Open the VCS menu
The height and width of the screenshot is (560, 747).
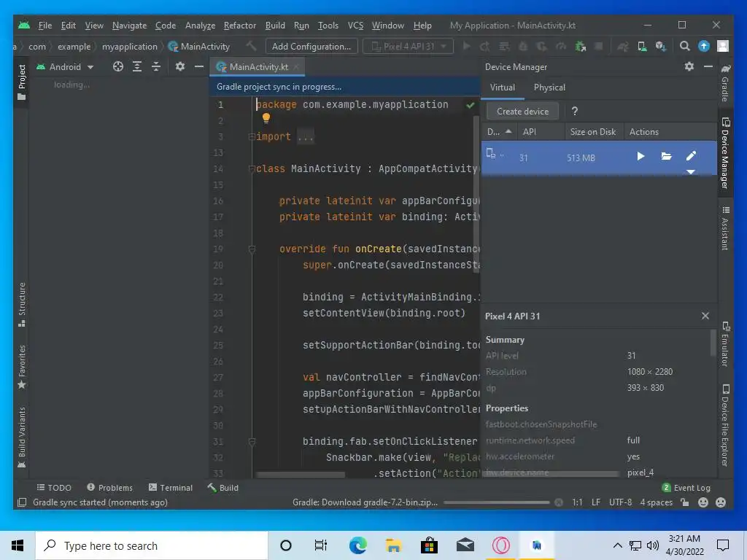coord(355,26)
